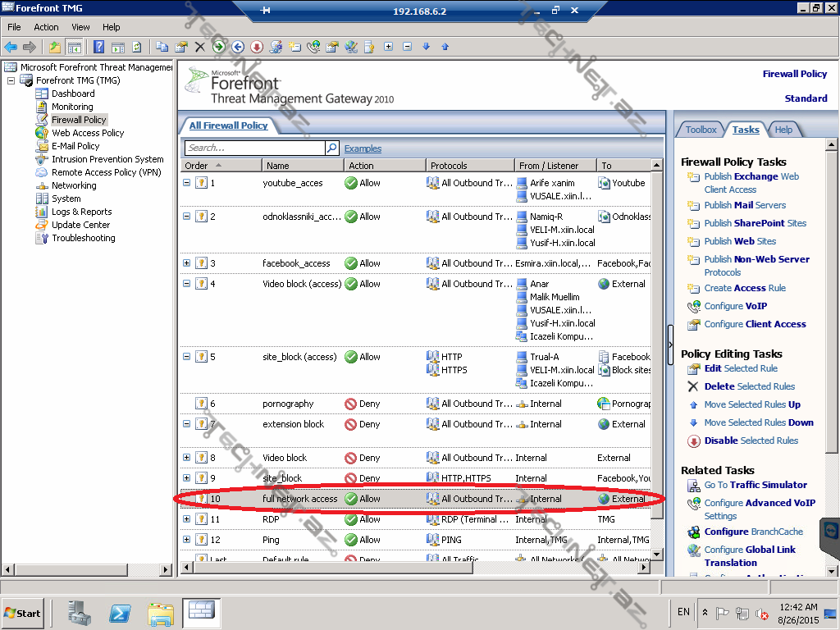
Task: Click the blue question mark Help toolbar icon
Action: pyautogui.click(x=99, y=47)
